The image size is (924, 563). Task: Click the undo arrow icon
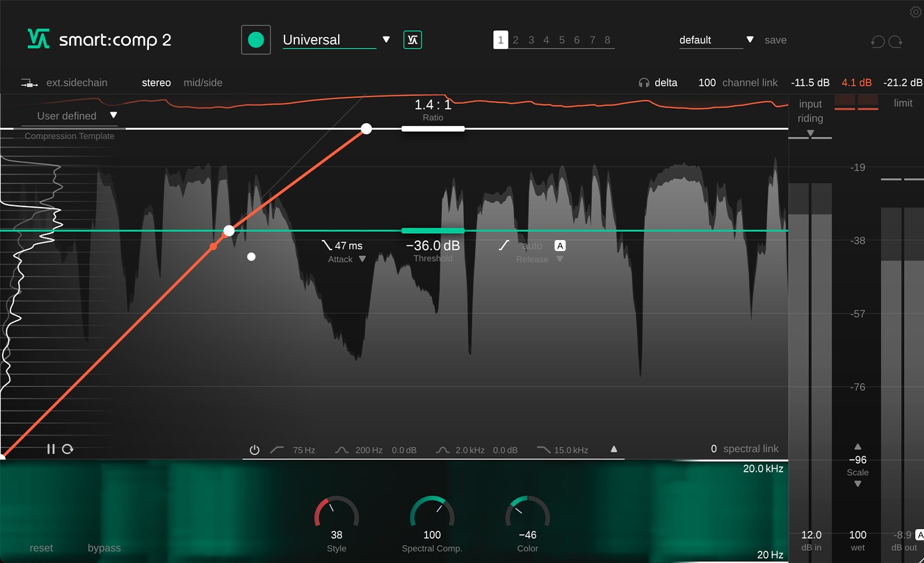877,41
